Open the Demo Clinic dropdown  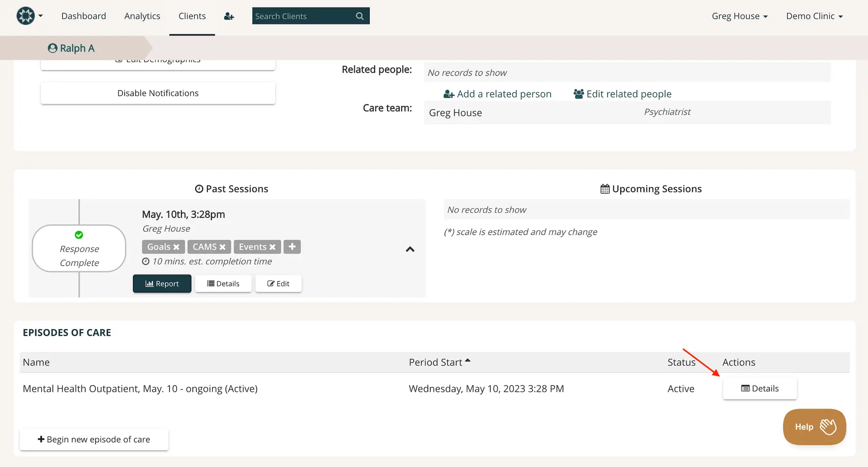[x=814, y=16]
